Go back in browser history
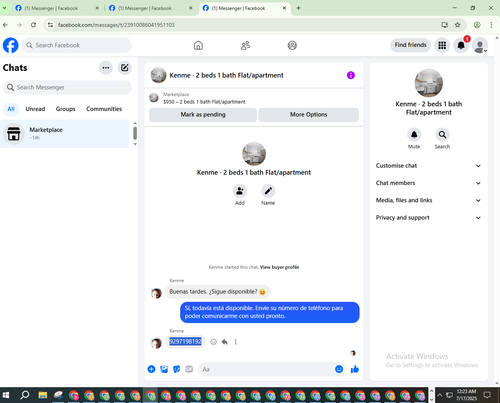Viewport: 500px width, 403px height. (x=5, y=25)
